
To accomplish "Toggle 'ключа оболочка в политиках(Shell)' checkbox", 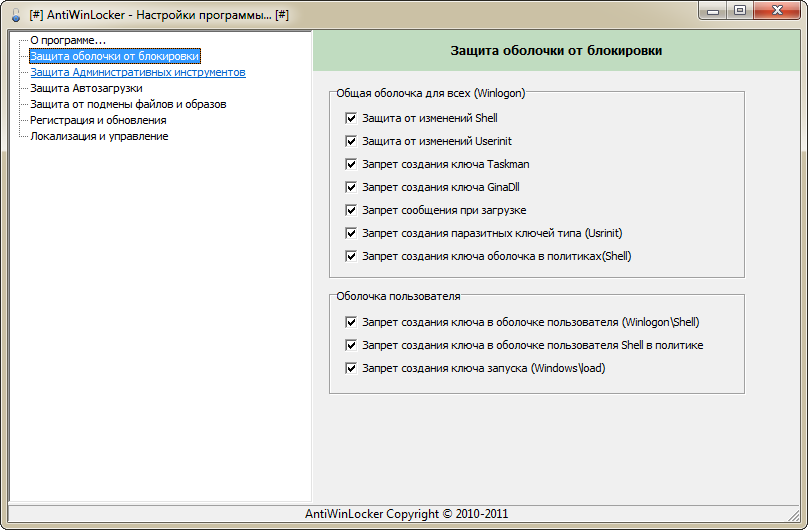I will tap(351, 256).
